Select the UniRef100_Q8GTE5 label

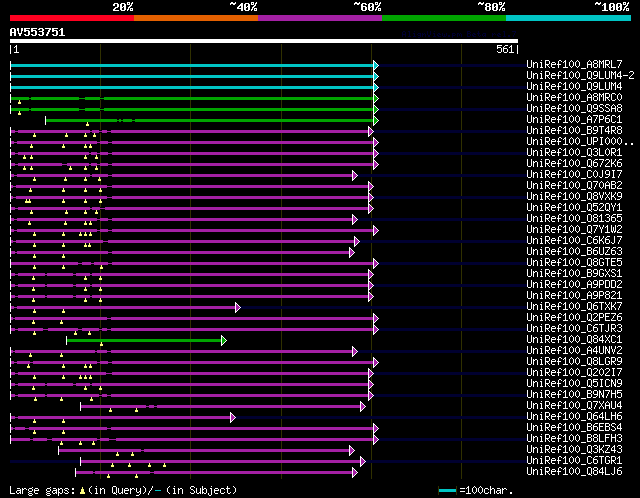(574, 262)
